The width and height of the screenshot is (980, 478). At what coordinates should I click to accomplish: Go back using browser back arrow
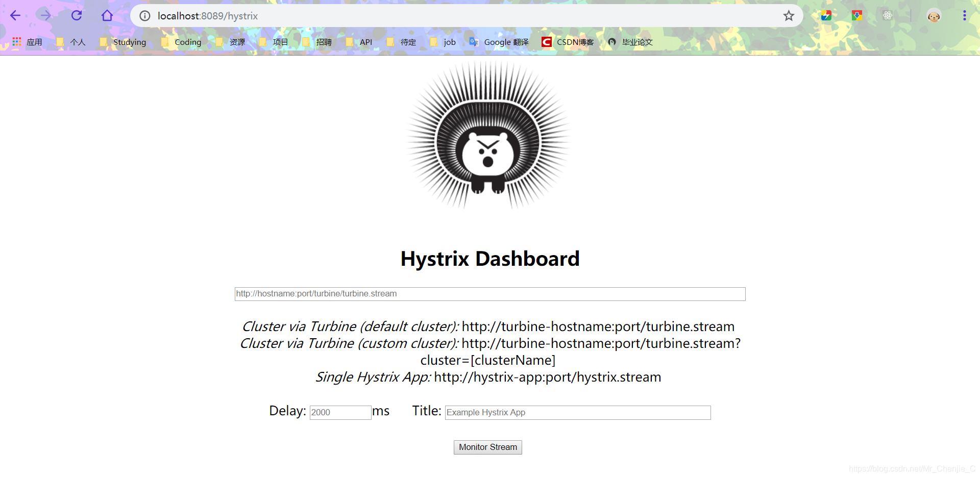[x=15, y=16]
